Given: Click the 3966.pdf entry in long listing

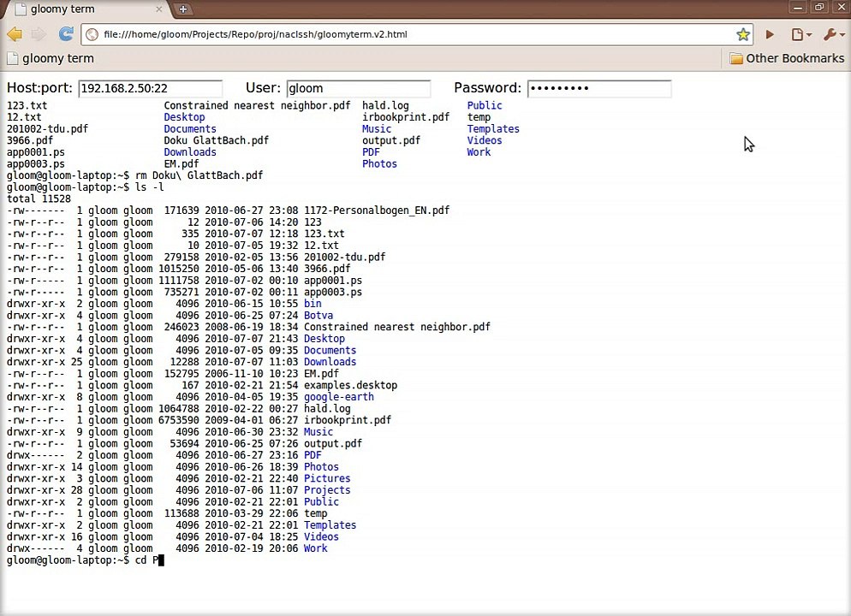Looking at the screenshot, I should click(327, 269).
